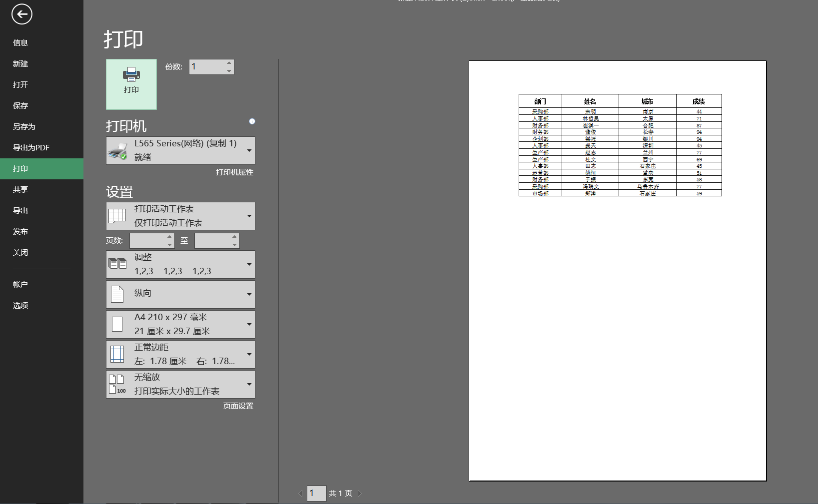Image resolution: width=818 pixels, height=504 pixels.
Task: Click the 姓名 header in preview table
Action: (590, 101)
